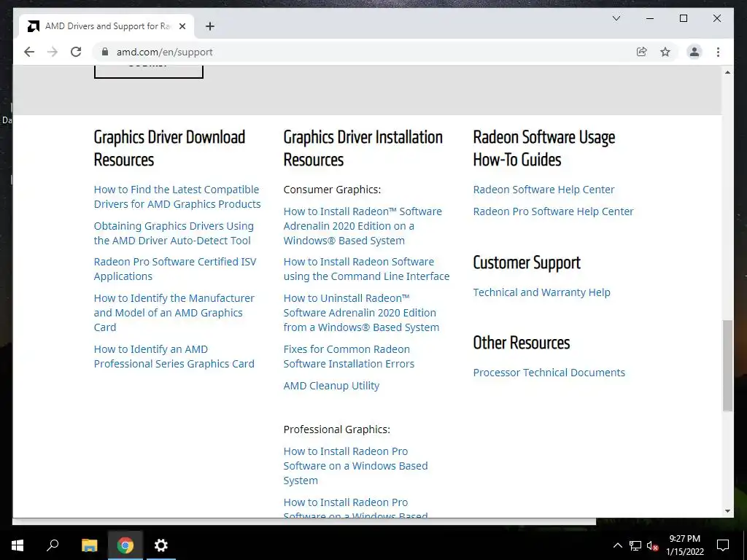Open How to Find the Latest Compatible Drivers link
Screen dimensions: 747x560
[x=177, y=197]
